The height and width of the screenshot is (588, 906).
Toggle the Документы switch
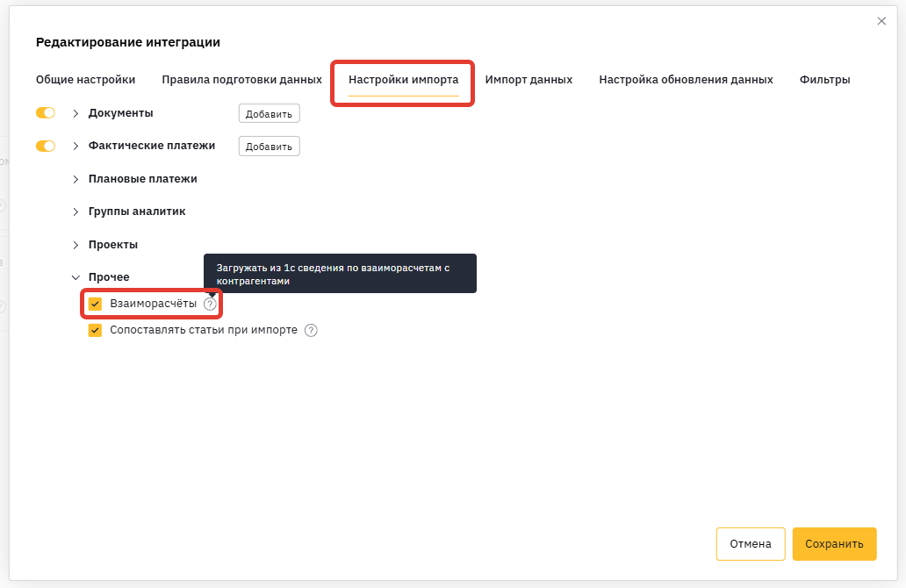[46, 113]
